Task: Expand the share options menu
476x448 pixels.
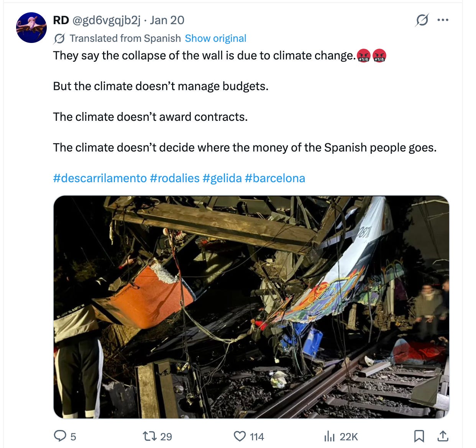Action: pyautogui.click(x=444, y=436)
